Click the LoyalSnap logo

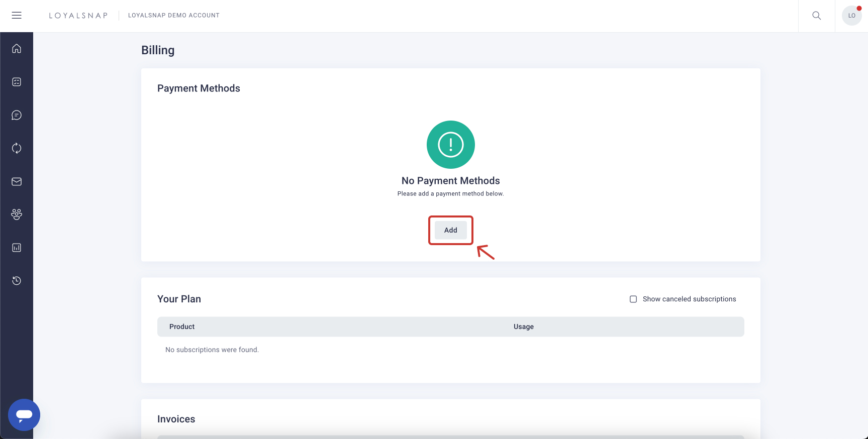click(78, 16)
